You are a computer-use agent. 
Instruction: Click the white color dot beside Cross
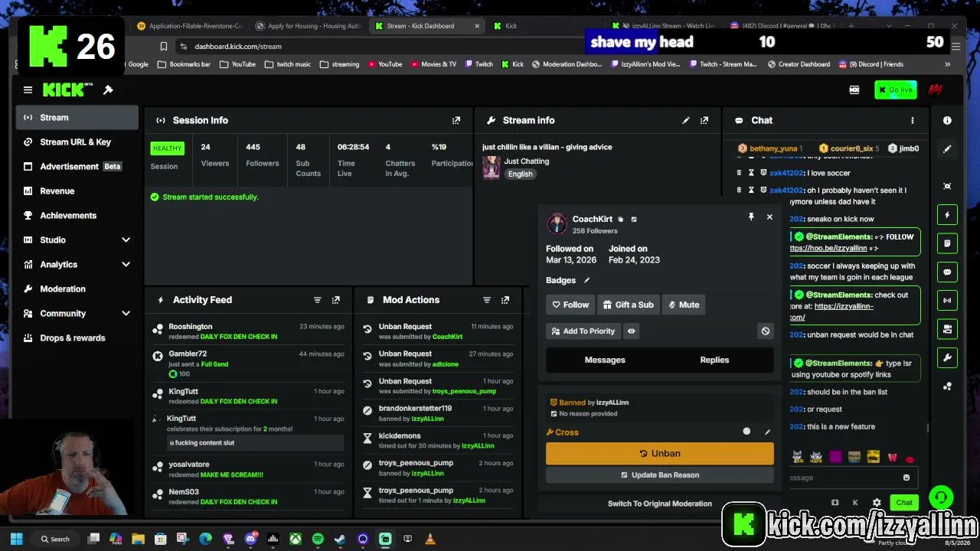746,432
